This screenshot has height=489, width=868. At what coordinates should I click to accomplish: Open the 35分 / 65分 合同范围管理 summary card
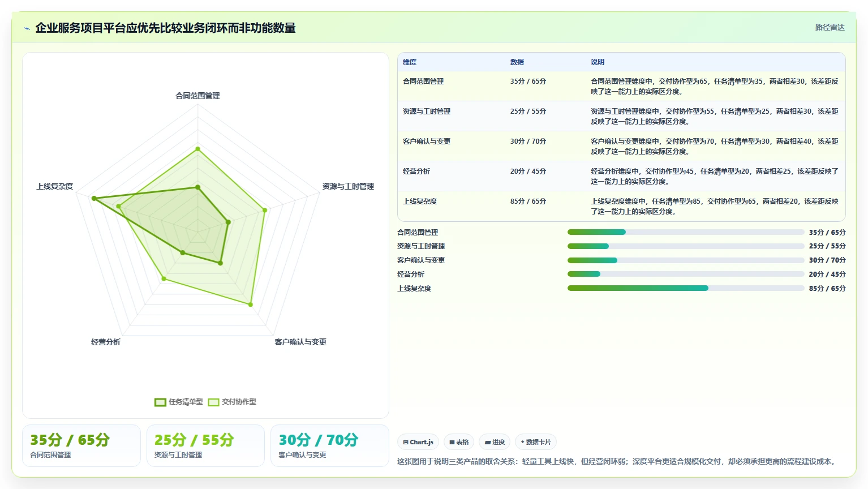(x=81, y=445)
